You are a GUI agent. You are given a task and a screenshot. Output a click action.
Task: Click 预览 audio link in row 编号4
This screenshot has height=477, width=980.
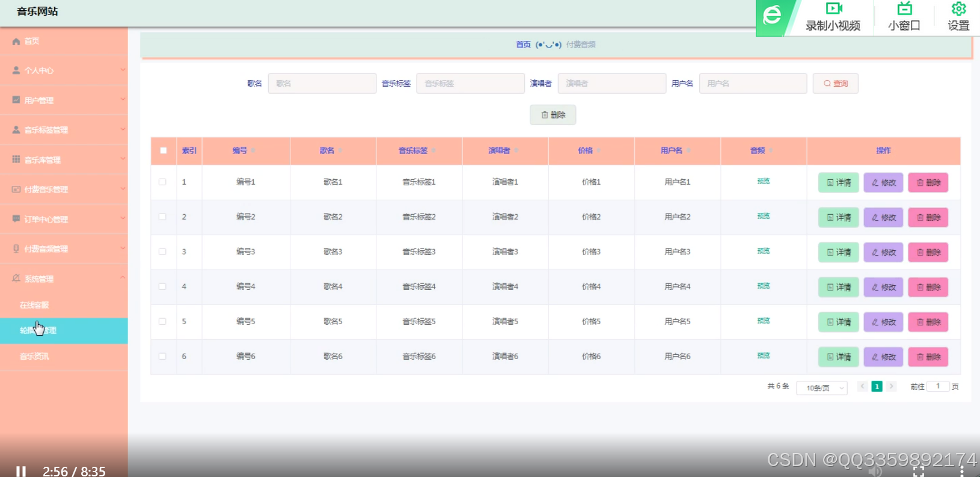(764, 286)
